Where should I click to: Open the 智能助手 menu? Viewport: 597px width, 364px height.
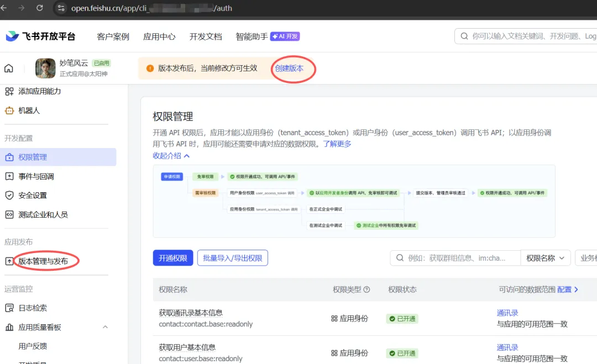tap(252, 36)
